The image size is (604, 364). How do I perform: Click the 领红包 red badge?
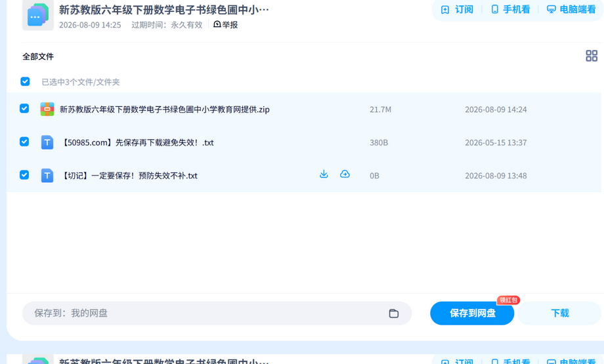click(x=508, y=300)
